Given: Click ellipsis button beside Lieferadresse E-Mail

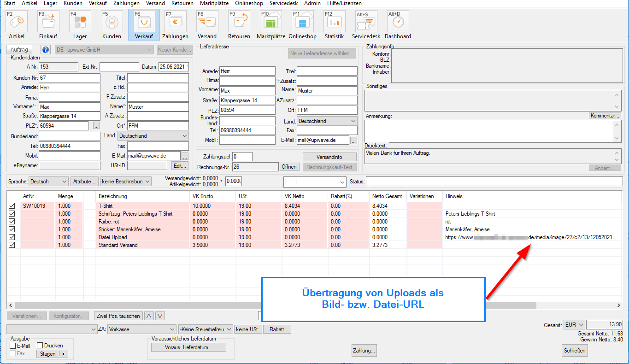Looking at the screenshot, I should coord(353,140).
